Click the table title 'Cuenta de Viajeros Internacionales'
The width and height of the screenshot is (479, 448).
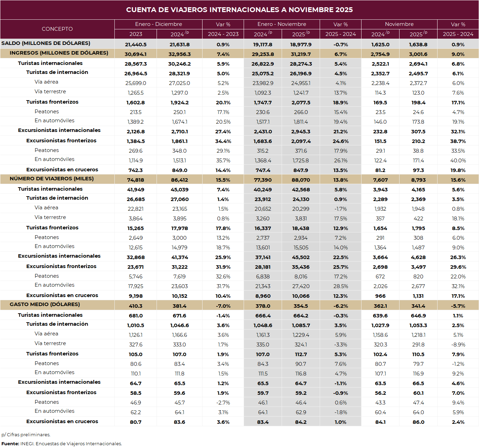239,10
